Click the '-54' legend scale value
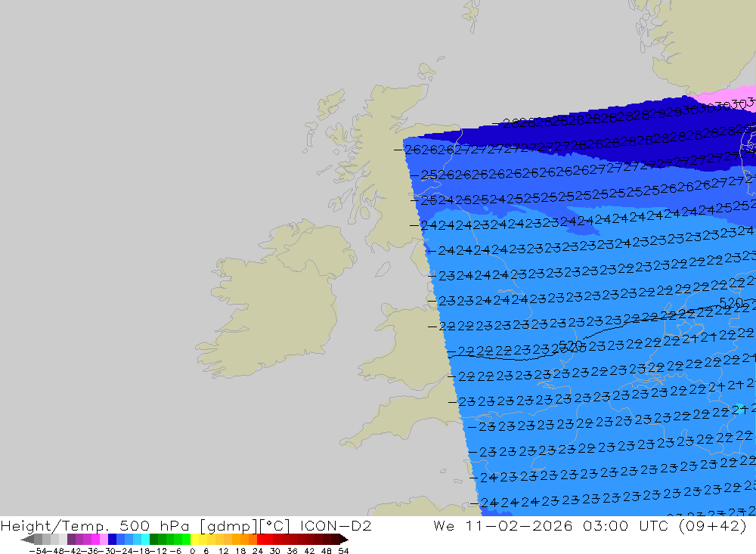The height and width of the screenshot is (554, 756). coord(36,551)
